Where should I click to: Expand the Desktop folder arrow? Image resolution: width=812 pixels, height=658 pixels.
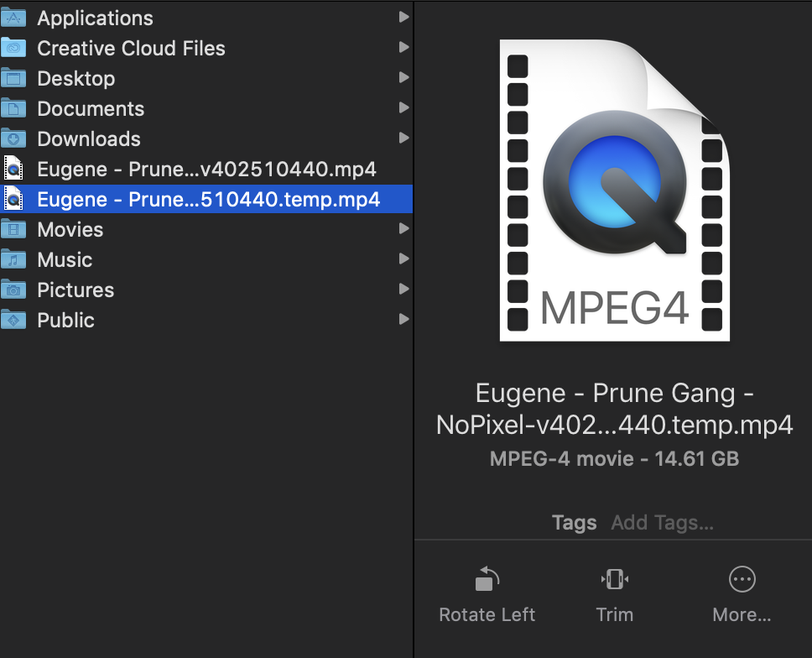point(404,78)
